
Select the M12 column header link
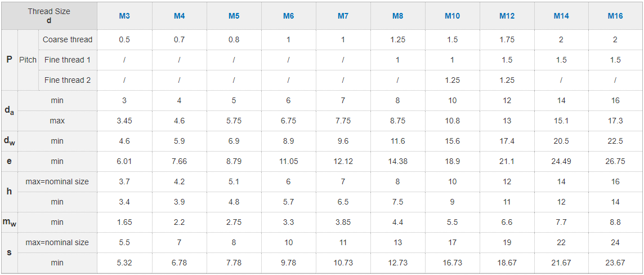click(x=507, y=16)
